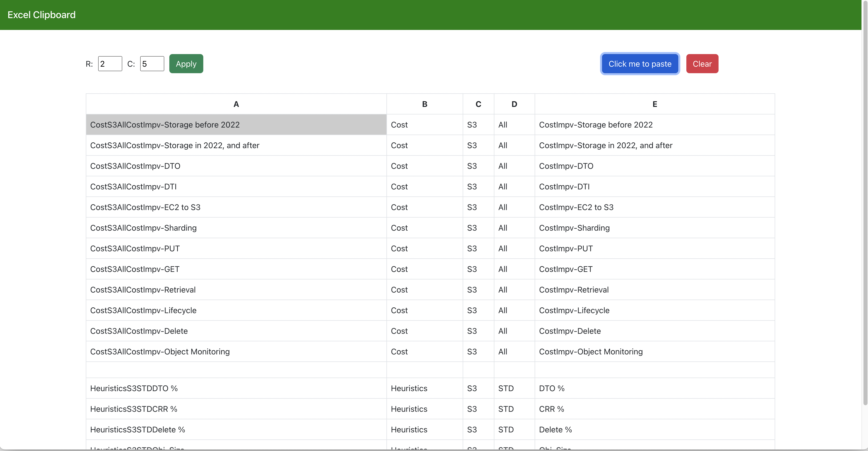Viewport: 868px width, 451px height.
Task: Select column E cell 'CostImpv-DTO'
Action: [655, 166]
